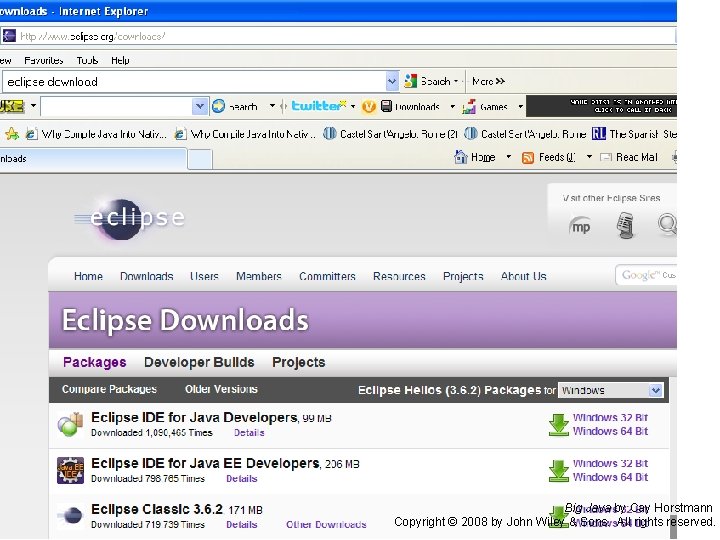720x540 pixels.
Task: Click in the browser address bar
Action: tap(338, 36)
